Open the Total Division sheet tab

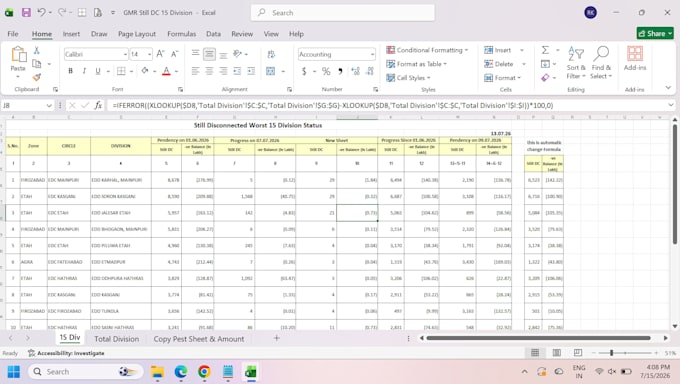click(117, 339)
